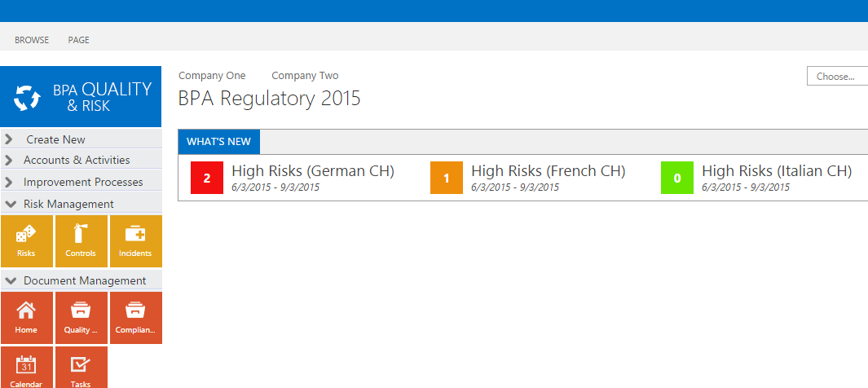Click the red German CH risk counter

[207, 178]
